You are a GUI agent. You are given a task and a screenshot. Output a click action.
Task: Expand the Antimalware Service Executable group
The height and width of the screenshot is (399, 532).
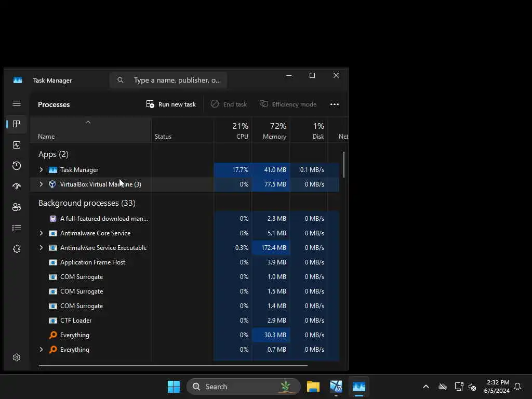41,248
